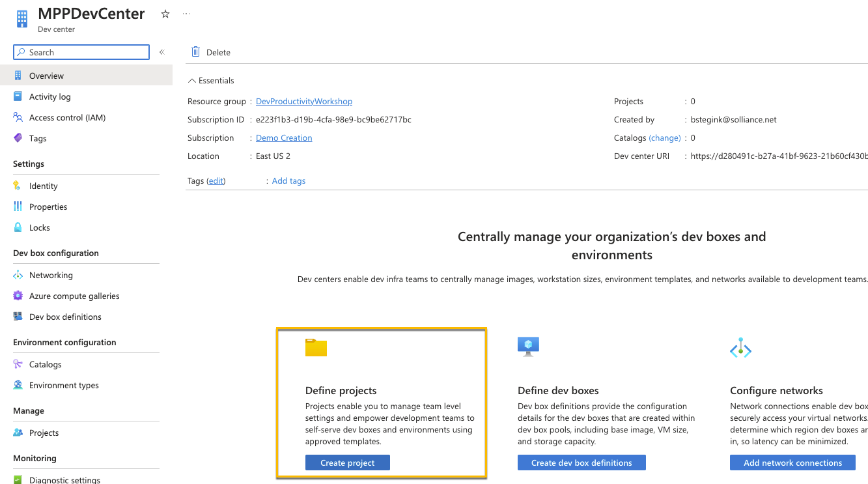This screenshot has width=868, height=484.
Task: Click the Identity key icon
Action: click(x=18, y=186)
